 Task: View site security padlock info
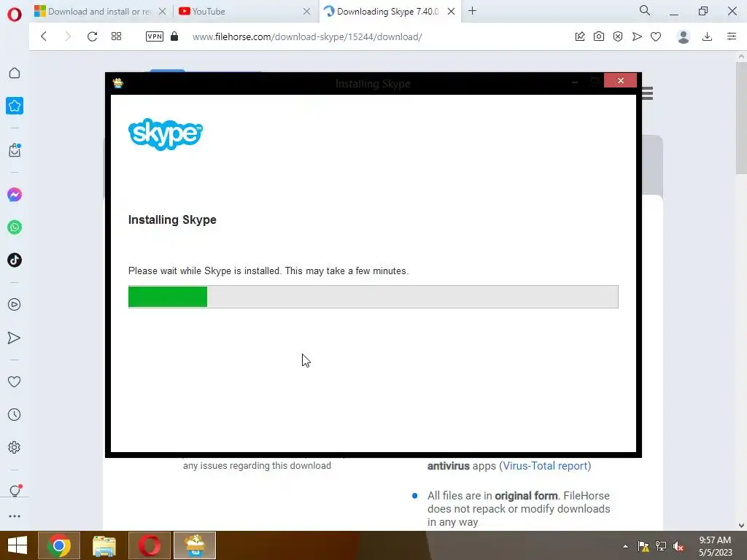point(174,36)
